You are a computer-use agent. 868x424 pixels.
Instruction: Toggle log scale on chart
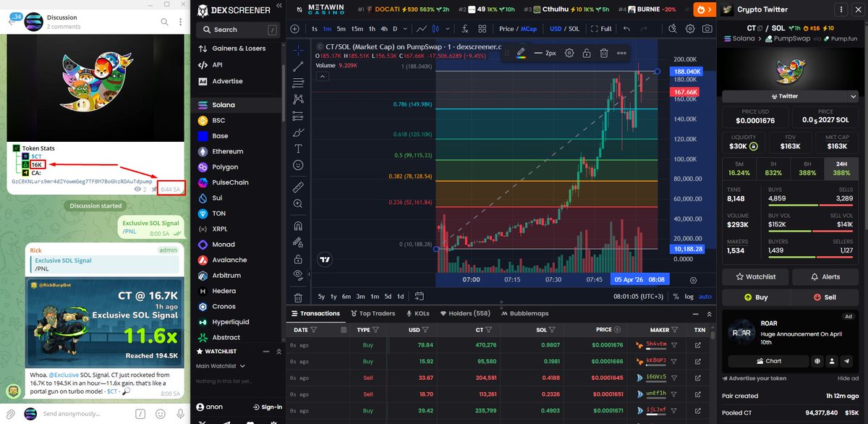pyautogui.click(x=689, y=296)
